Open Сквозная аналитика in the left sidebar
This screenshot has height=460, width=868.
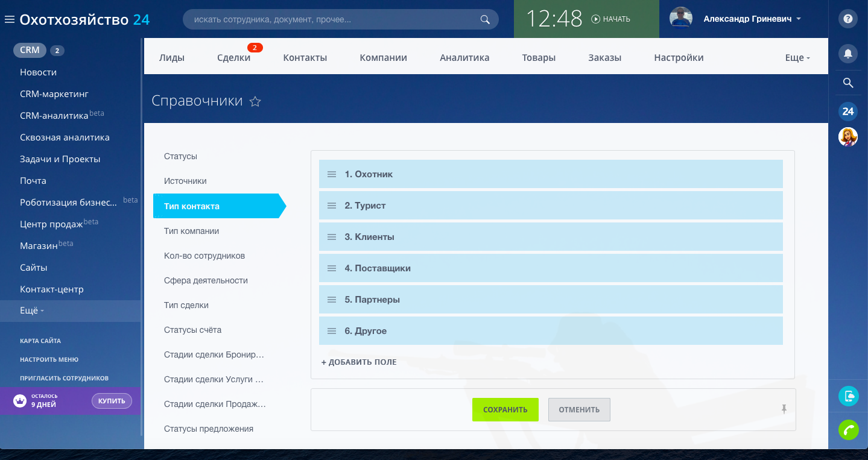click(x=65, y=137)
